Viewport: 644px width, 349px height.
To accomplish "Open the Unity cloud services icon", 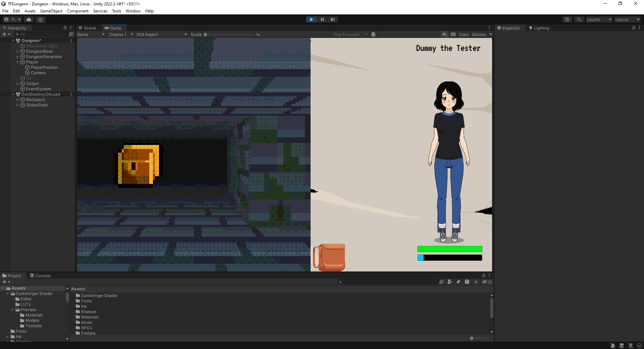I will click(x=29, y=19).
